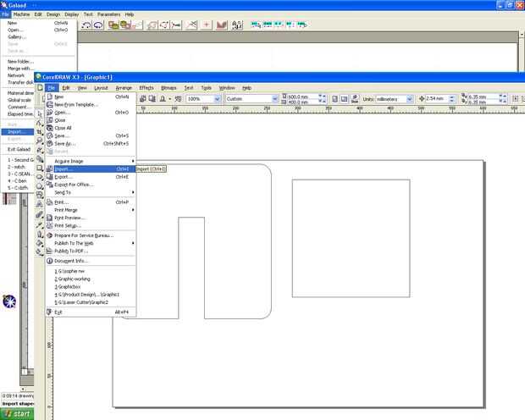
Task: Open the CorelDRAW Effects menu
Action: pyautogui.click(x=146, y=88)
